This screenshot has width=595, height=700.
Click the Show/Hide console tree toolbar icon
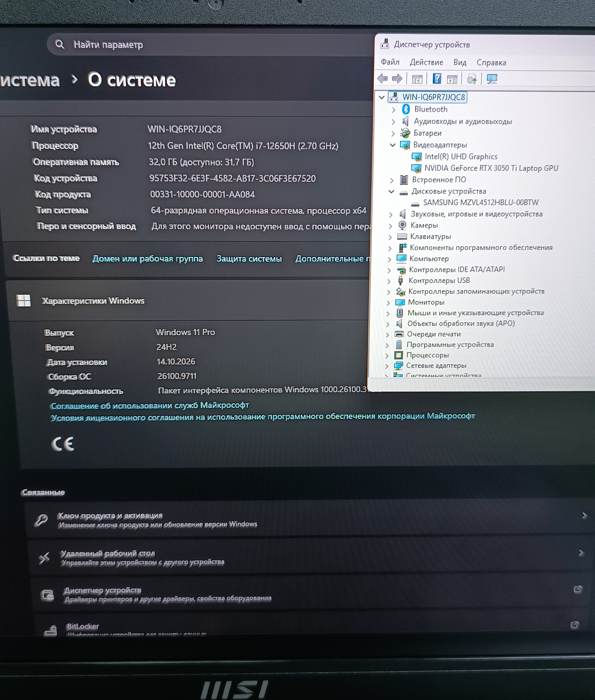417,79
